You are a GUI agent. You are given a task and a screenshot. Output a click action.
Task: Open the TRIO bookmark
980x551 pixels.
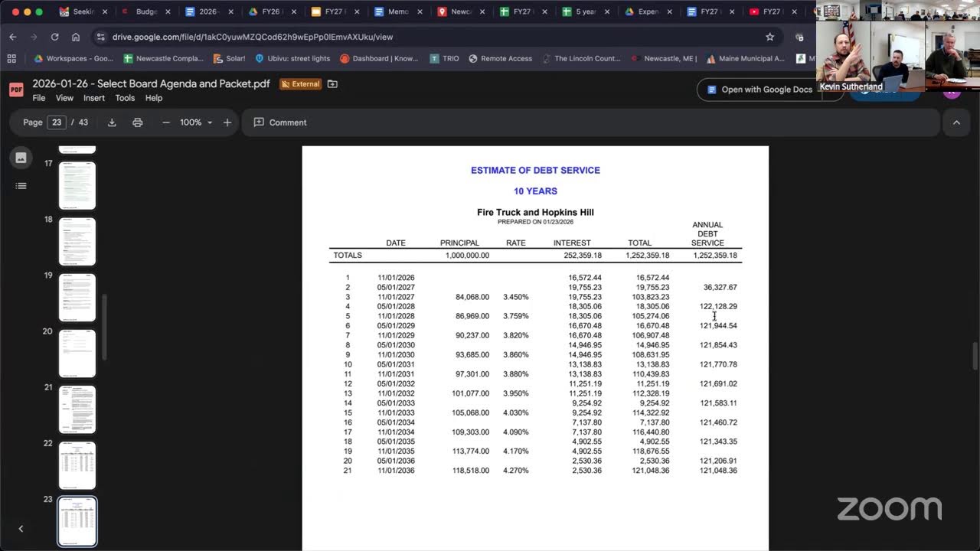tap(444, 58)
